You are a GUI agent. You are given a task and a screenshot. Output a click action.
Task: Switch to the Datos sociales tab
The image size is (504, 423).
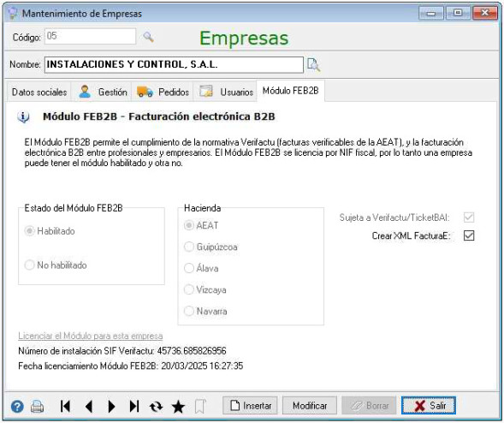coord(39,92)
